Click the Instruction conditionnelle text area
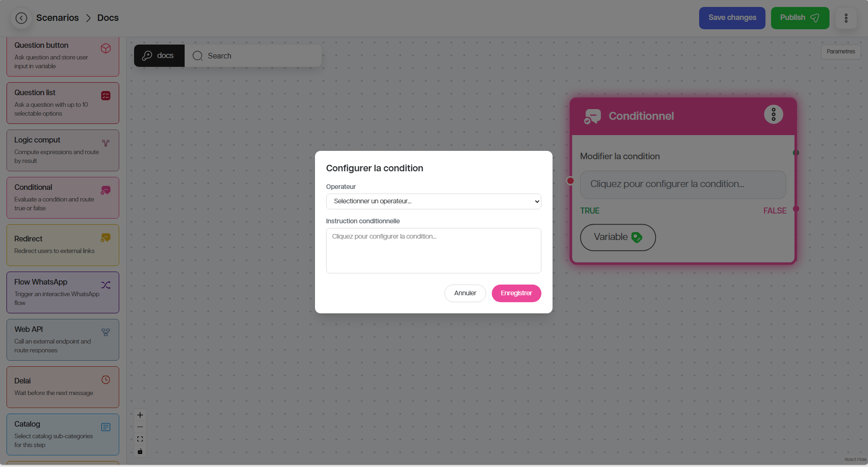This screenshot has width=868, height=467. pyautogui.click(x=433, y=251)
